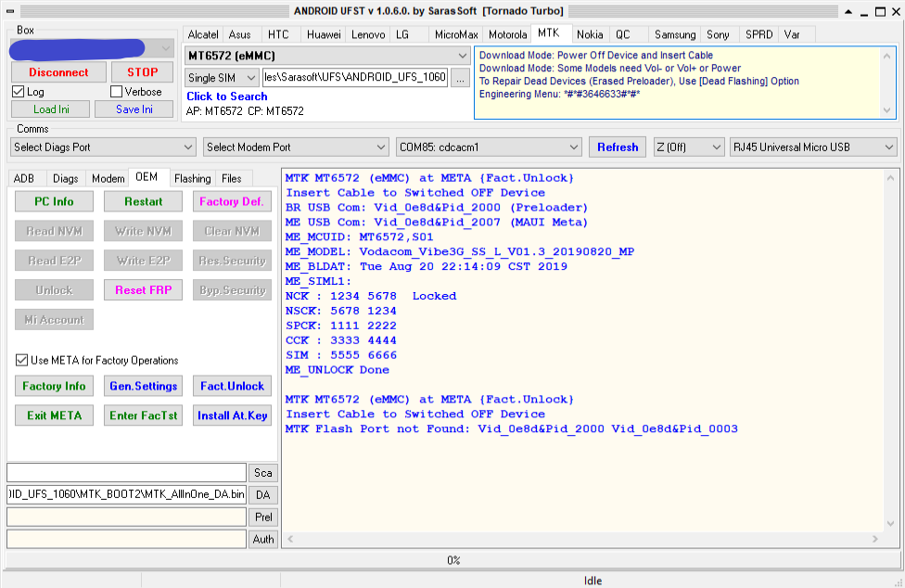The height and width of the screenshot is (588, 905).
Task: Click the DA file button
Action: pyautogui.click(x=262, y=494)
